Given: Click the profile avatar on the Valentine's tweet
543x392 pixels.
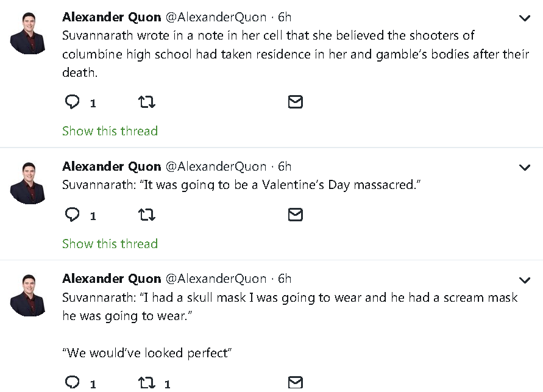Looking at the screenshot, I should point(29,182).
